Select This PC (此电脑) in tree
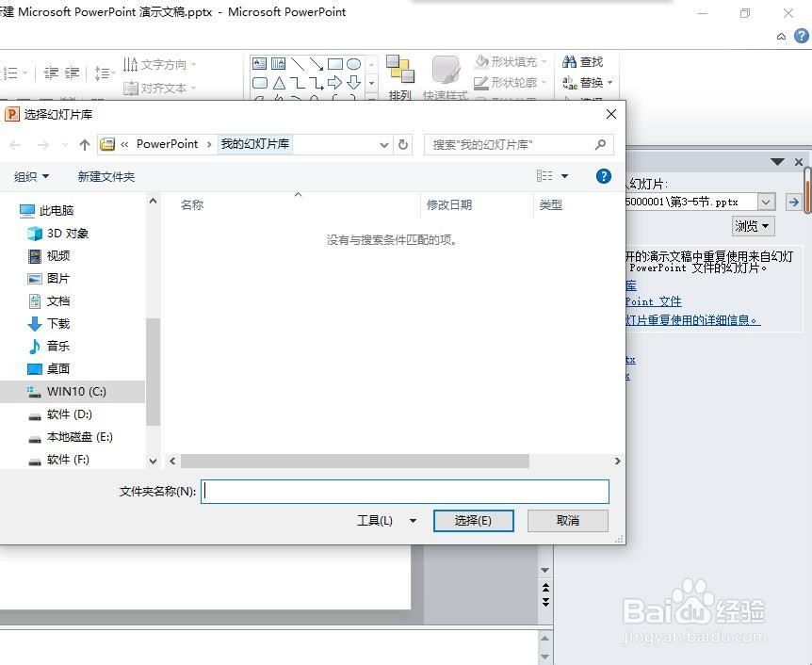Image resolution: width=812 pixels, height=665 pixels. 47,210
